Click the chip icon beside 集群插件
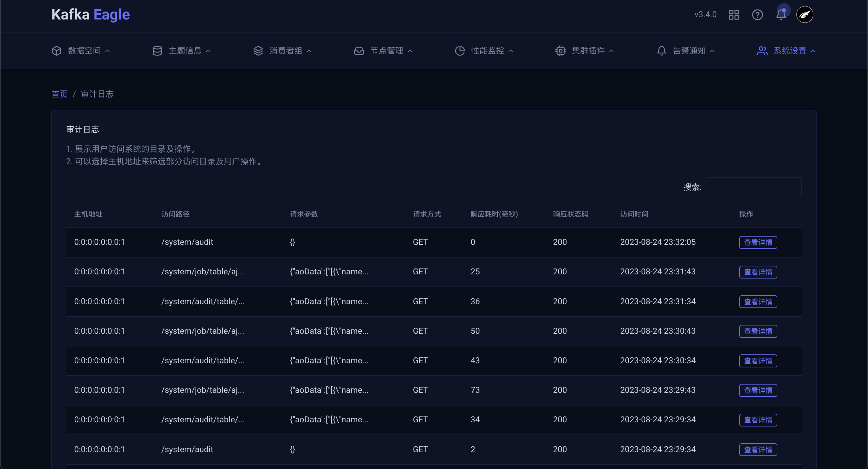868x469 pixels. (560, 51)
